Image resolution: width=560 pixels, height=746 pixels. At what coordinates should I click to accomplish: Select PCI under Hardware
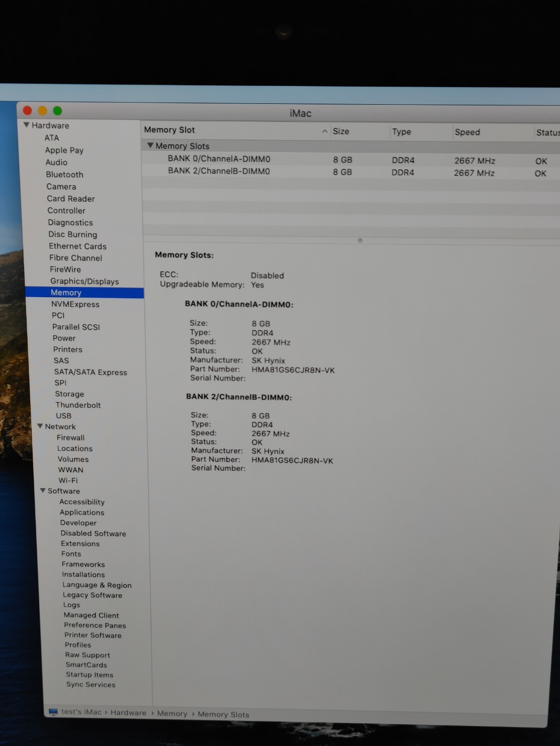tap(58, 315)
